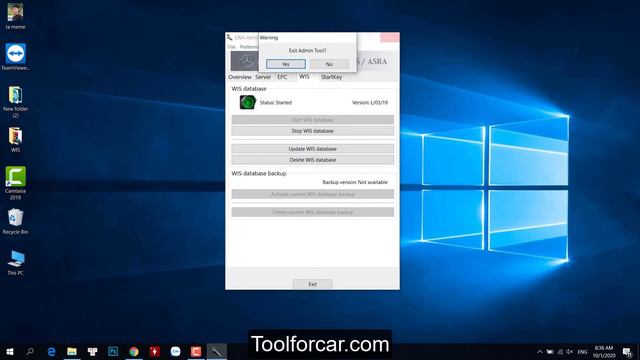640x360 pixels.
Task: Click the Update WIS database button
Action: [x=313, y=149]
